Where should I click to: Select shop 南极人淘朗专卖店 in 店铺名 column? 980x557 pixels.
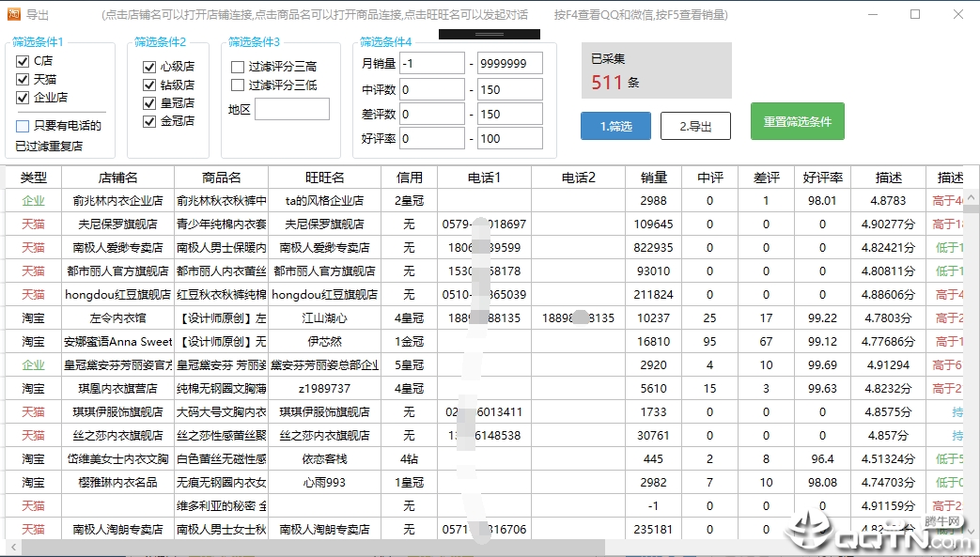point(118,530)
